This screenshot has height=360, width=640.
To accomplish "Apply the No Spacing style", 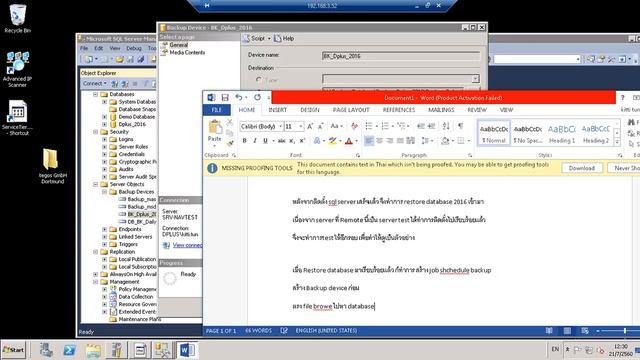I will click(x=528, y=133).
